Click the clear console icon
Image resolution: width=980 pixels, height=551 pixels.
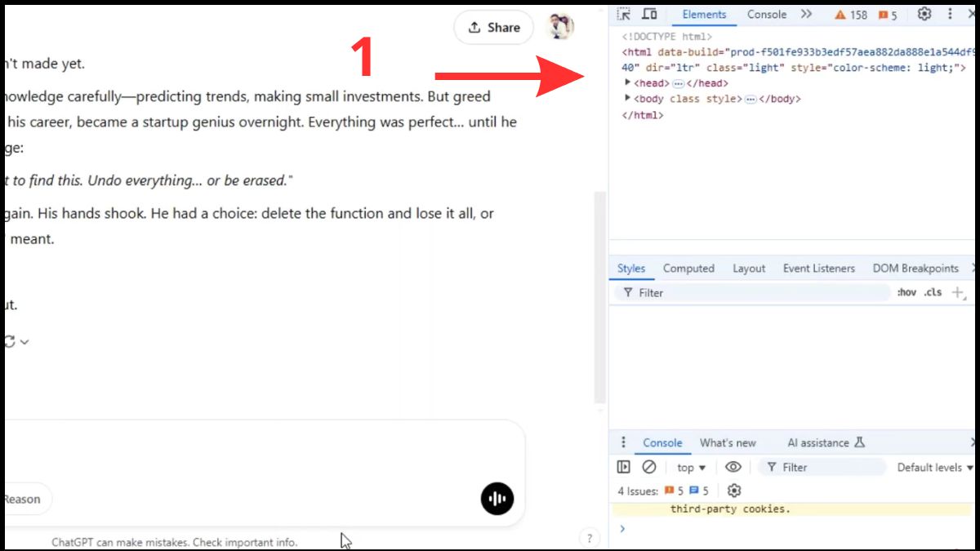(649, 467)
